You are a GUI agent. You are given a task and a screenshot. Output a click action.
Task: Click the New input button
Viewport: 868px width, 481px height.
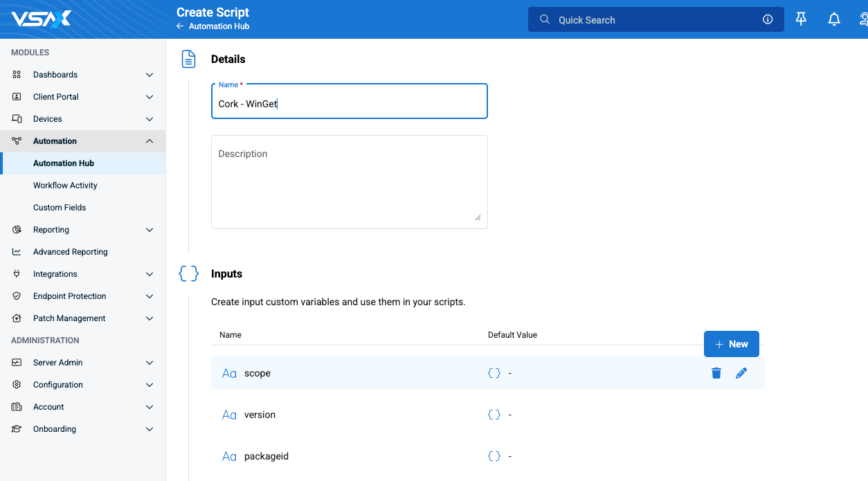pos(732,344)
